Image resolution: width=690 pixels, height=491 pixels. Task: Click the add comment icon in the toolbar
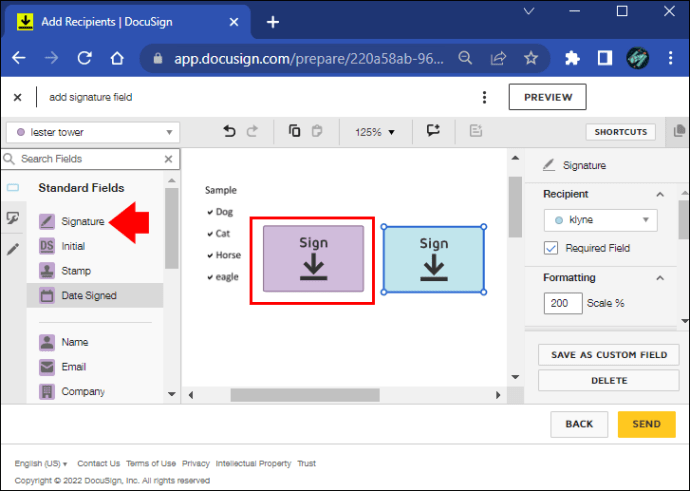tap(433, 130)
